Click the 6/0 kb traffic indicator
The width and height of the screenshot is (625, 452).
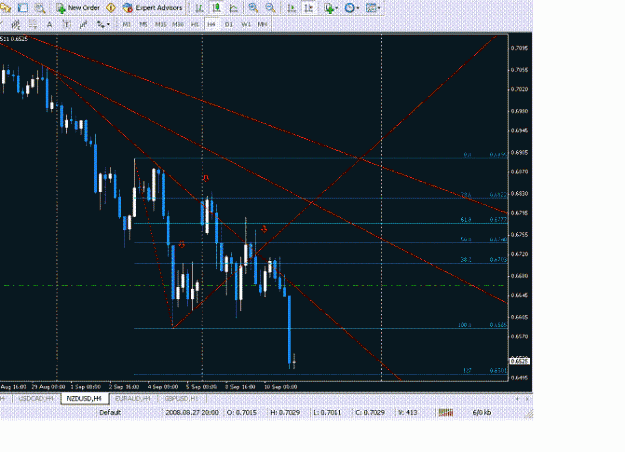click(482, 413)
